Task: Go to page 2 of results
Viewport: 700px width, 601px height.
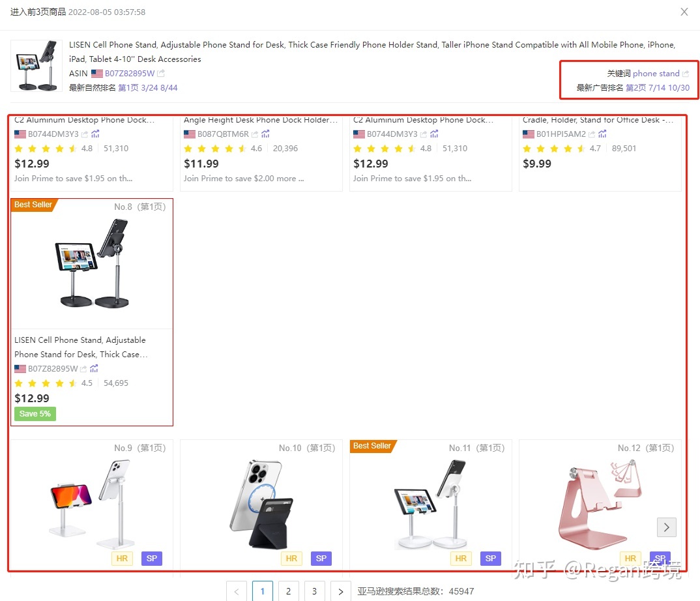Action: coord(288,591)
